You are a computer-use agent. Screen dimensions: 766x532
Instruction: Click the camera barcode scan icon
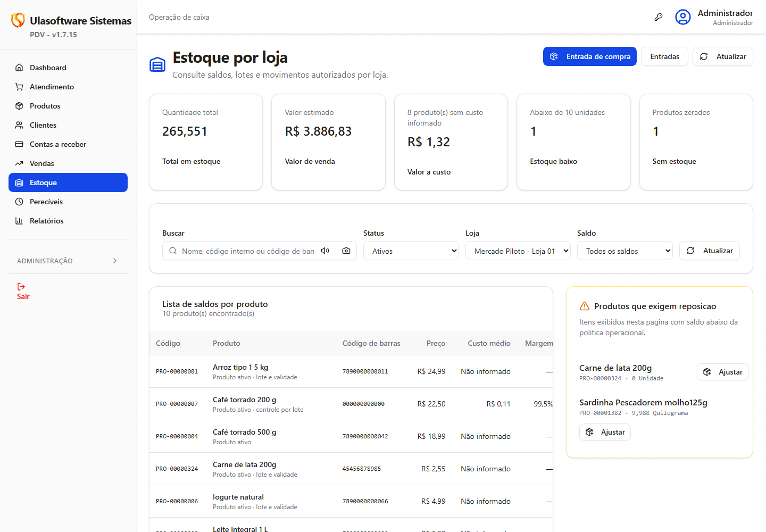pos(346,251)
